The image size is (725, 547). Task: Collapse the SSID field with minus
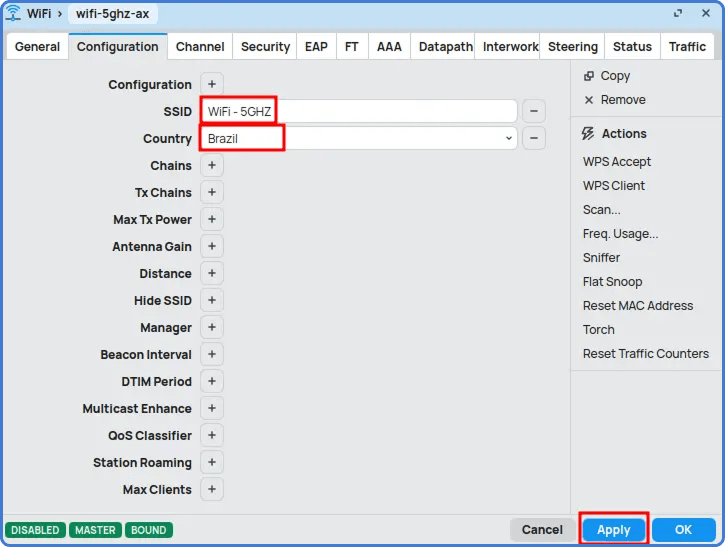tap(534, 111)
